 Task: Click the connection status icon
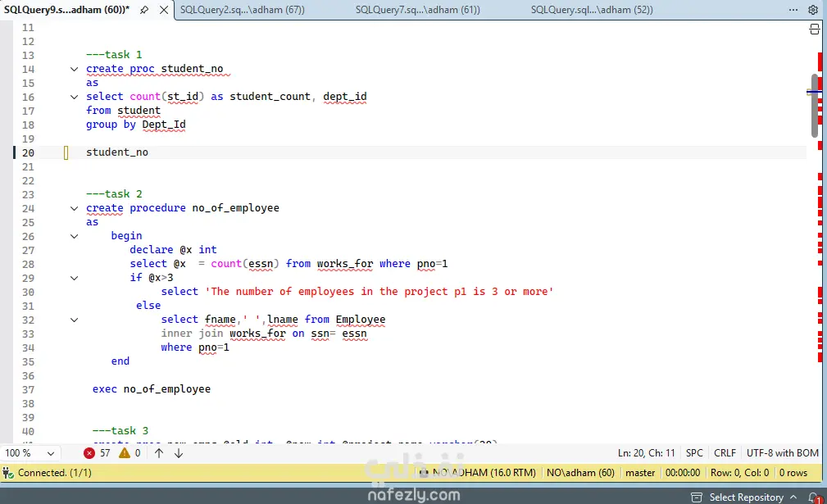[x=8, y=473]
